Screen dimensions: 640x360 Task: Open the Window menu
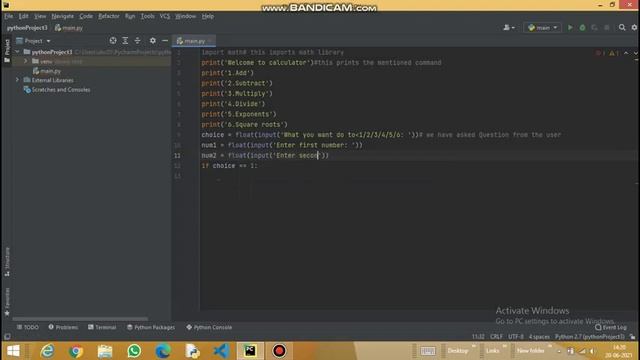coord(185,16)
